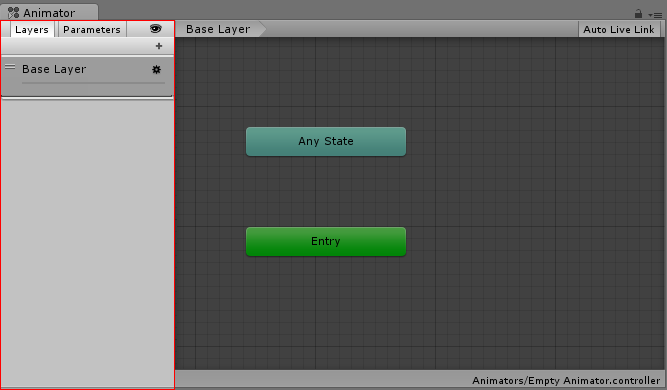This screenshot has height=390, width=667.
Task: Select the Animator window tab
Action: pos(49,13)
